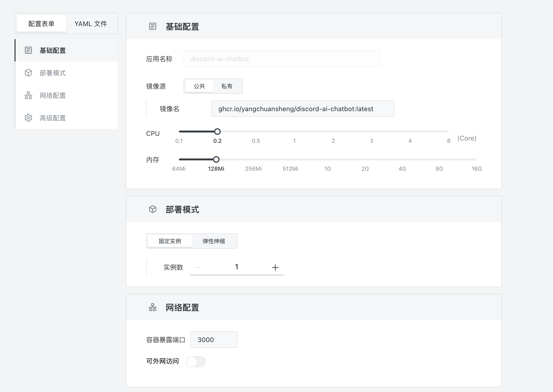This screenshot has width=553, height=392.
Task: Click the 部署模式 cube icon in sidebar
Action: tap(28, 73)
